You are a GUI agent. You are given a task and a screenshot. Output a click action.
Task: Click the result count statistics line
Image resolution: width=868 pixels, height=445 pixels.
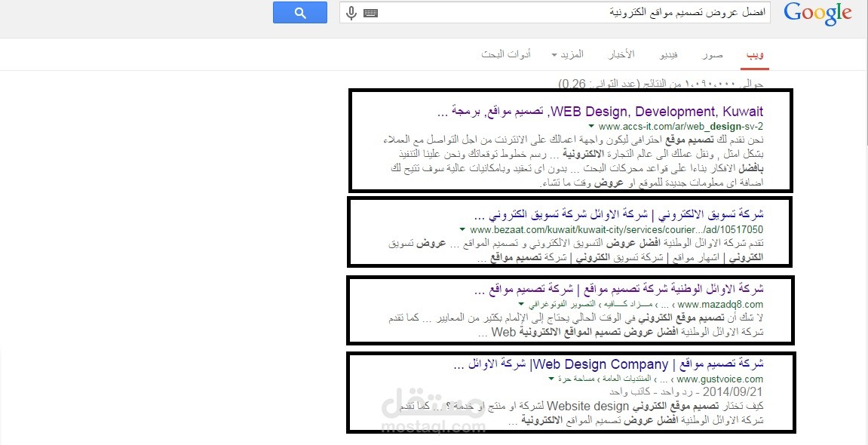click(x=661, y=84)
